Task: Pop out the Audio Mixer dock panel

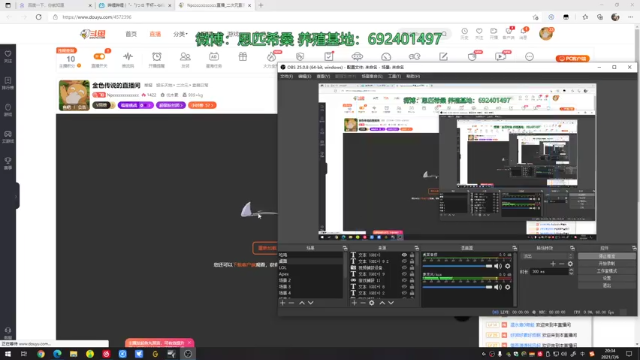Action: pos(514,248)
